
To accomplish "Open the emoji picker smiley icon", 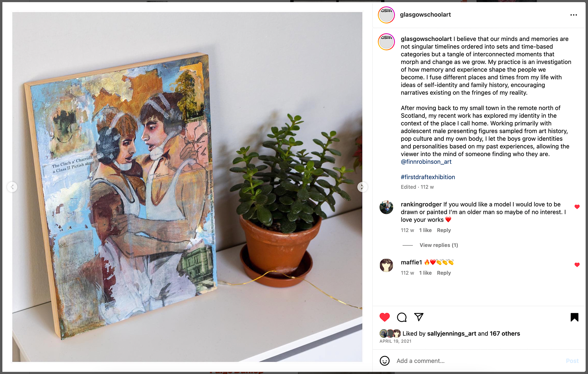I will (385, 361).
